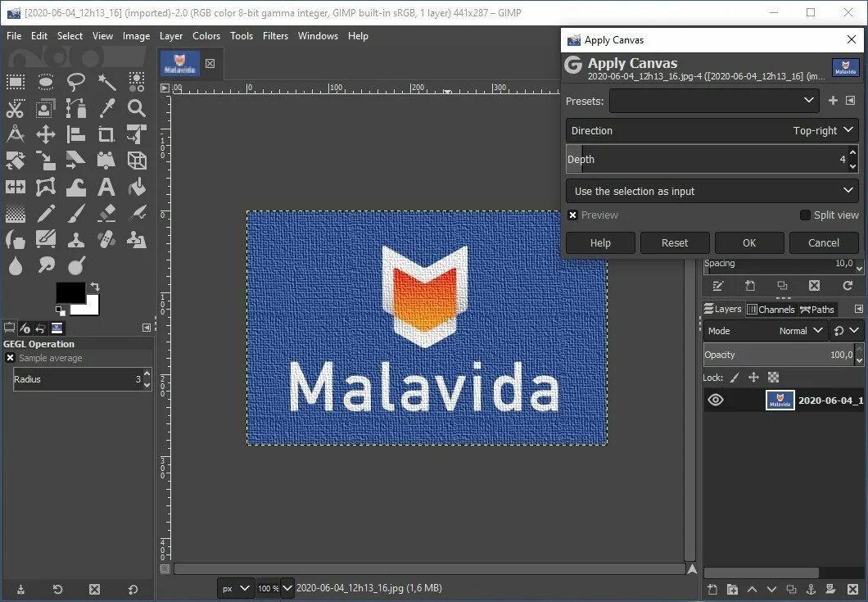Image resolution: width=868 pixels, height=602 pixels.
Task: Open the 100% zoom dropdown
Action: (x=287, y=588)
